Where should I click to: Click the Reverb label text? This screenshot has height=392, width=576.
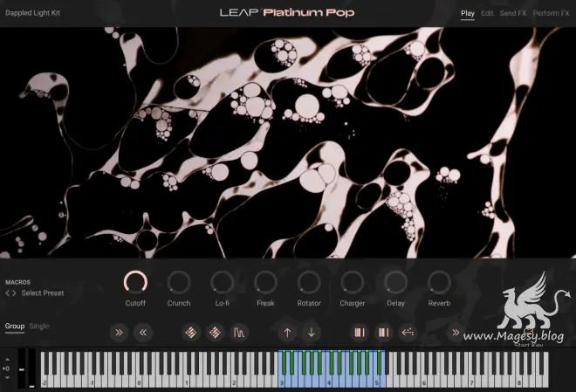[439, 303]
